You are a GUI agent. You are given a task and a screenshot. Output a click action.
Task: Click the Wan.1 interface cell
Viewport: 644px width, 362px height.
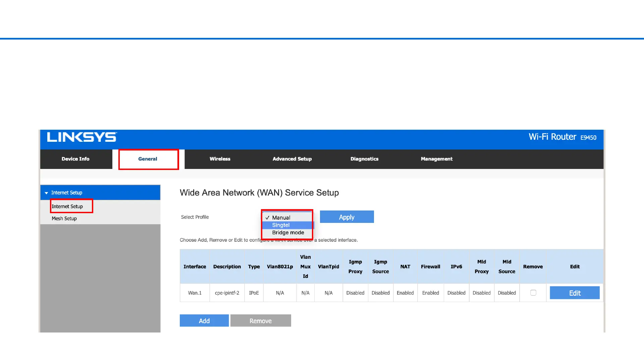pyautogui.click(x=195, y=293)
